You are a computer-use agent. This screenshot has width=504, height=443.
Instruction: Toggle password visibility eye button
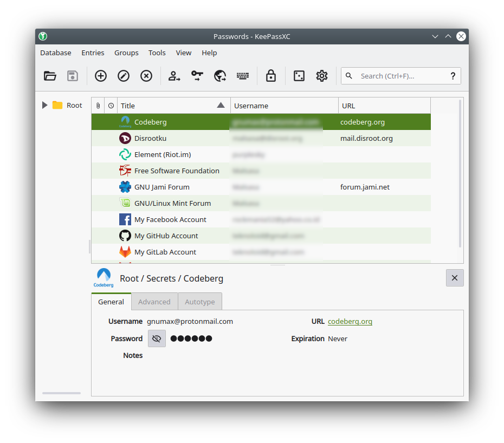point(157,338)
